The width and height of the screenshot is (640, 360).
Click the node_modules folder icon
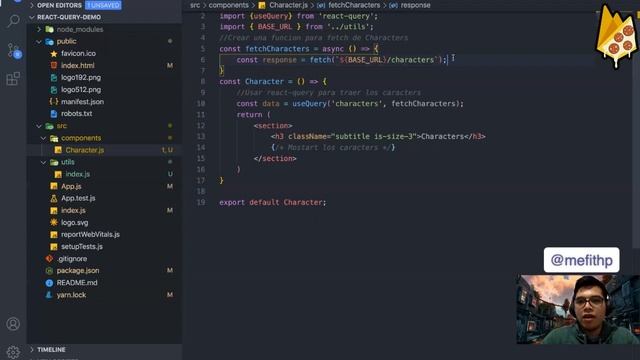tap(49, 29)
